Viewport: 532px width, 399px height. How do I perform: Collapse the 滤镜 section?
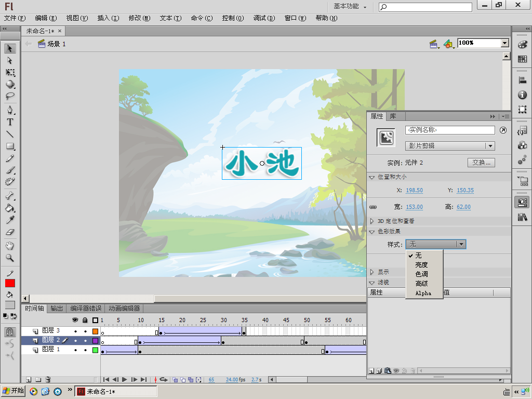click(371, 282)
